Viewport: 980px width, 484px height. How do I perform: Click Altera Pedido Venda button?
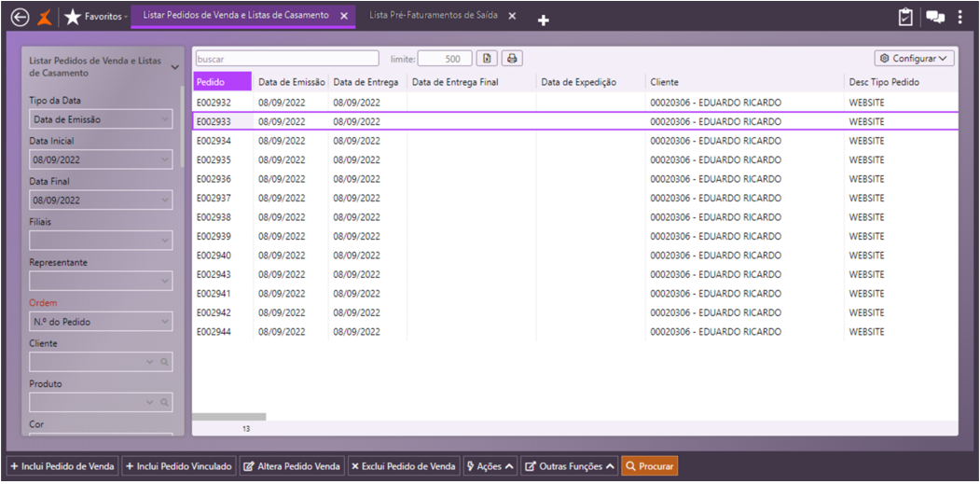pos(292,466)
